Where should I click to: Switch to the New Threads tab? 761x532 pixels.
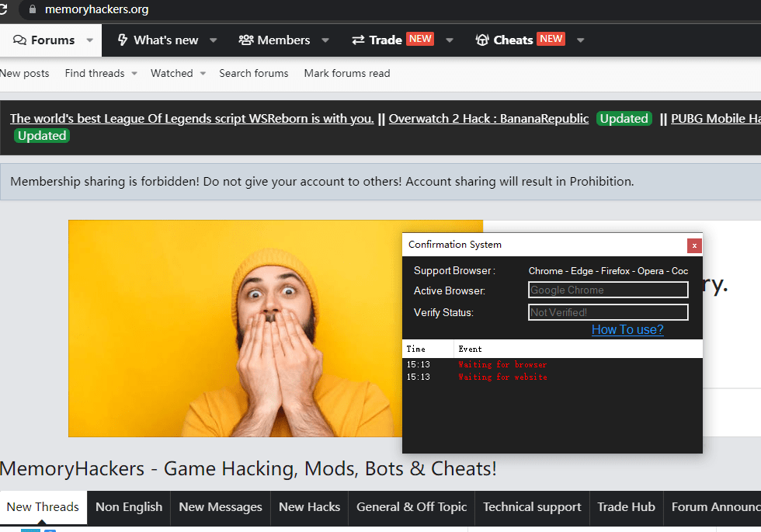click(43, 507)
